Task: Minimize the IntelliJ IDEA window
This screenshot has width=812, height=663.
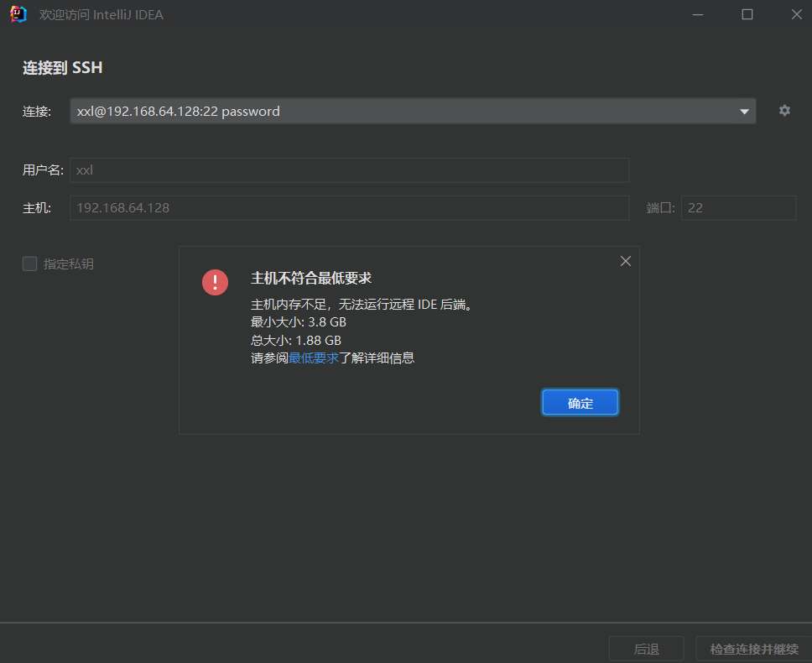Action: [698, 14]
